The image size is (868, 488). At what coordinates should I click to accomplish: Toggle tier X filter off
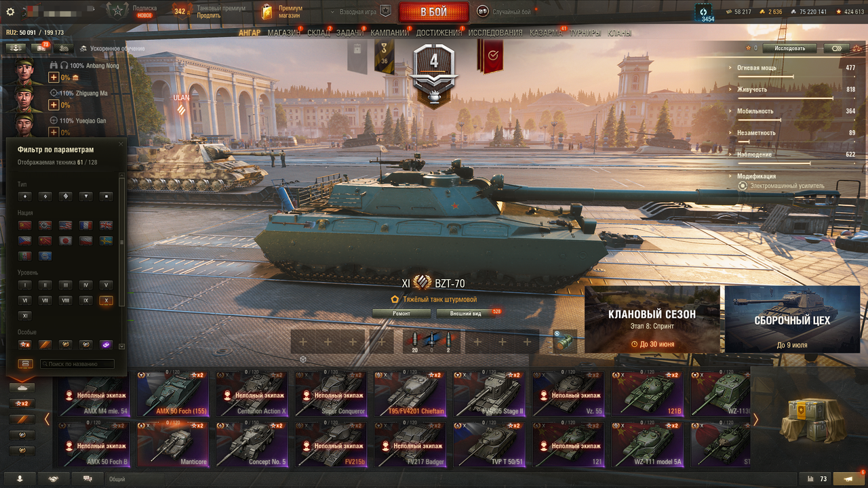tap(106, 300)
